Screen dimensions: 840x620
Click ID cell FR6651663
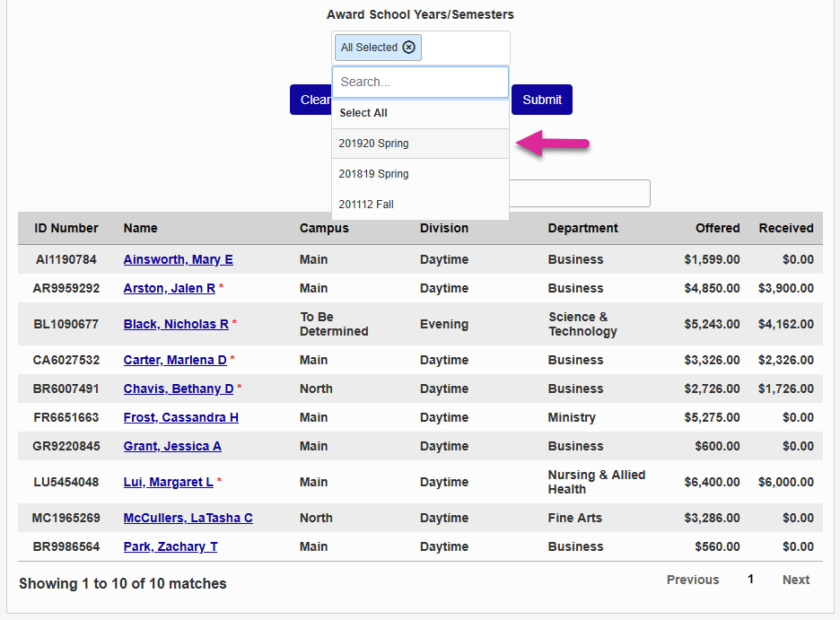pyautogui.click(x=66, y=417)
